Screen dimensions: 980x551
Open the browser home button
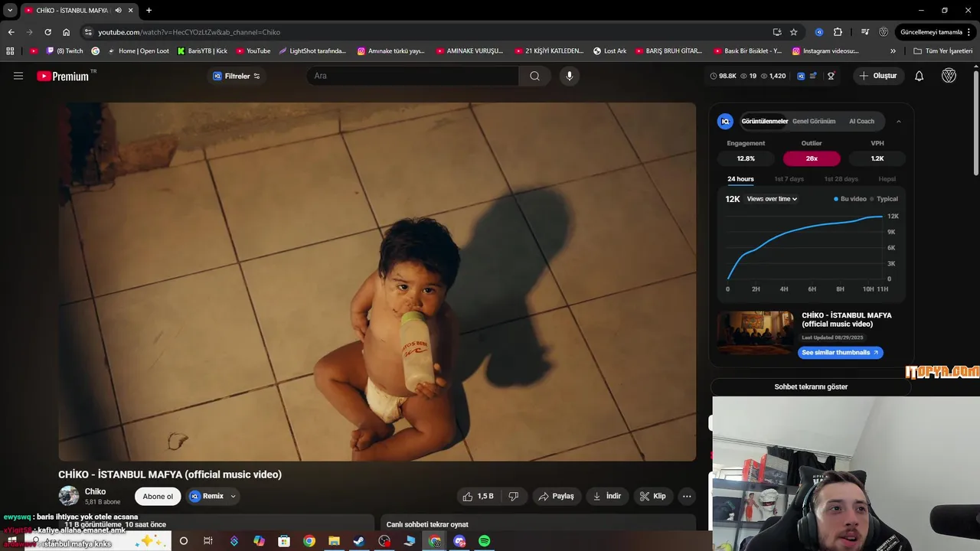[x=67, y=32]
